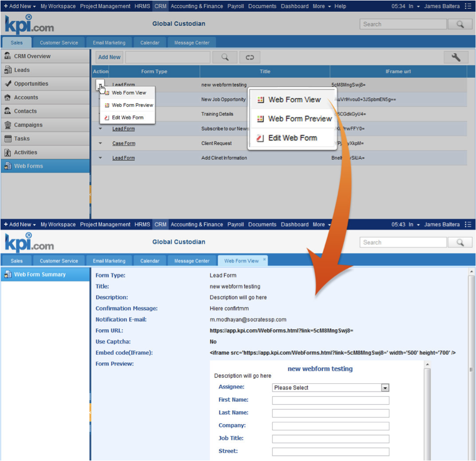The width and height of the screenshot is (476, 461).
Task: Click the grid icon beside Web Form Preview in the small action menu
Action: pyautogui.click(x=107, y=105)
